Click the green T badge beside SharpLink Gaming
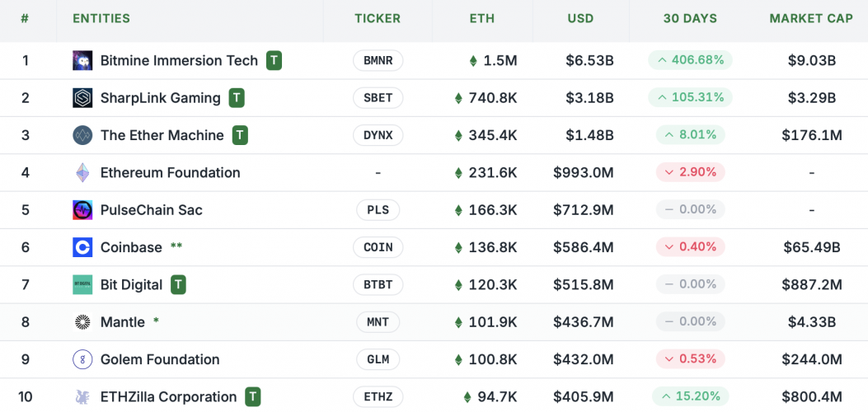868x412 pixels. 237,98
